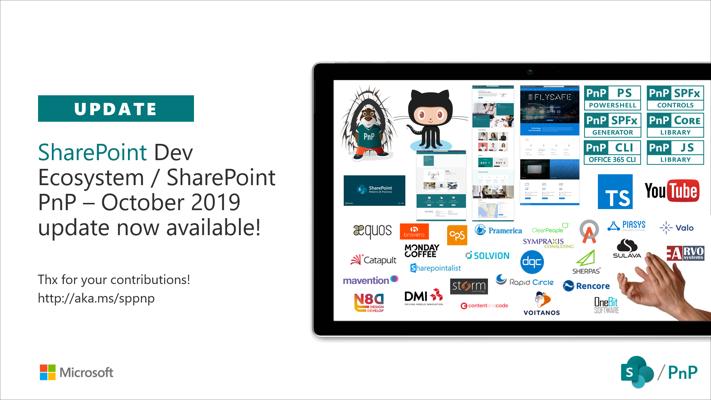The image size is (711, 400).
Task: Open the http://aka.ms/sppnp link
Action: [96, 298]
